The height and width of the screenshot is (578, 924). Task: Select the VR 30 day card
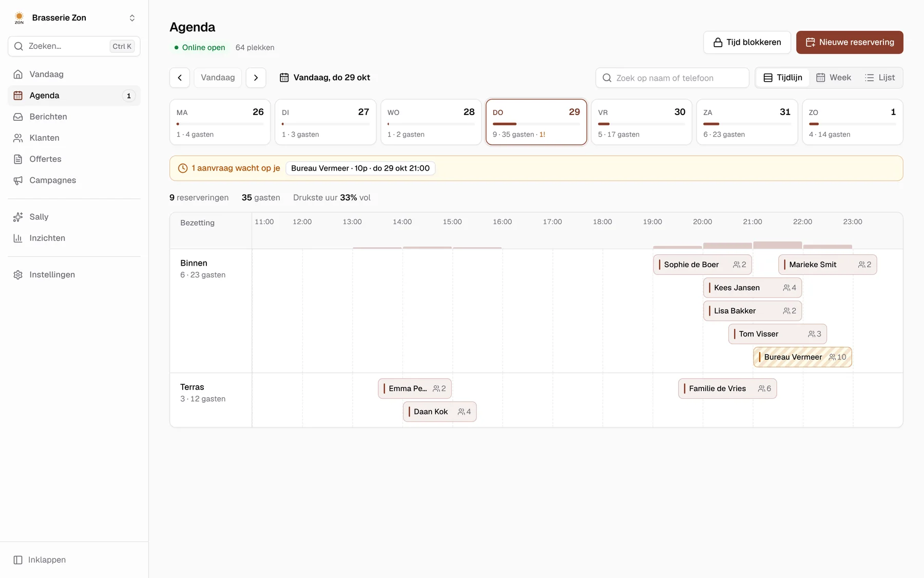[642, 122]
